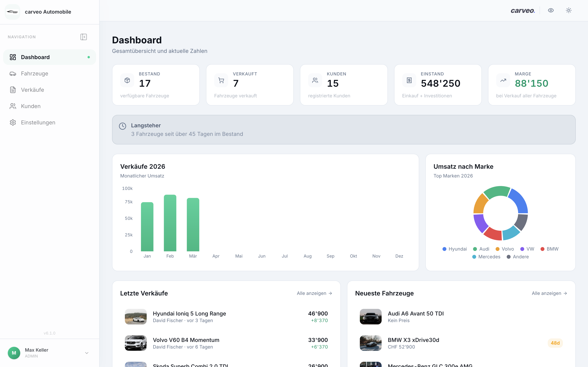588x367 pixels.
Task: Click the clock icon in the Langsteher banner
Action: tap(123, 126)
